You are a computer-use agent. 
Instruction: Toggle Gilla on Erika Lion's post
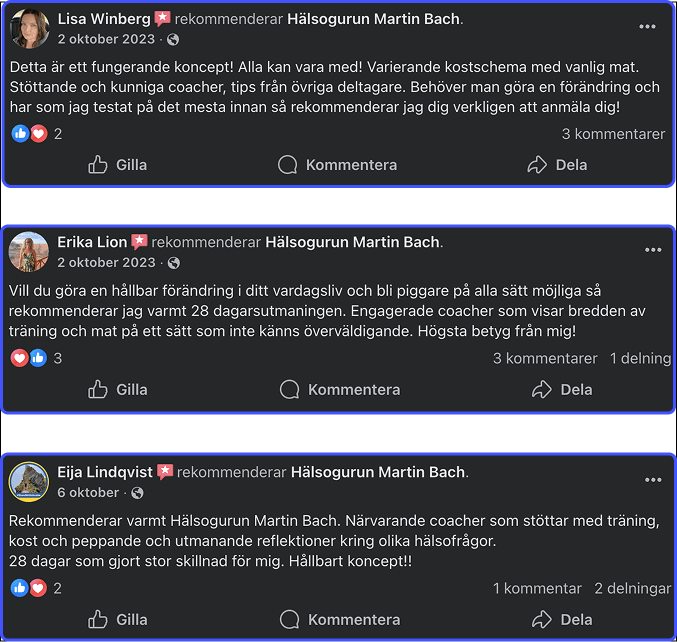[x=117, y=390]
